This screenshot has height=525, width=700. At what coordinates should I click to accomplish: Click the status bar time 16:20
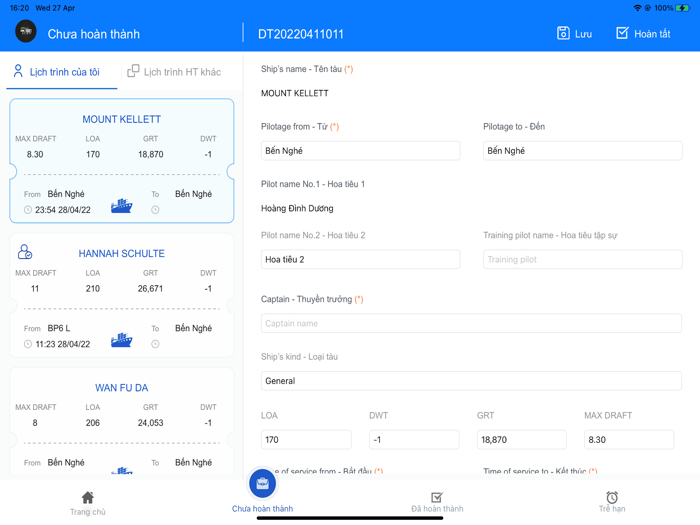click(19, 8)
